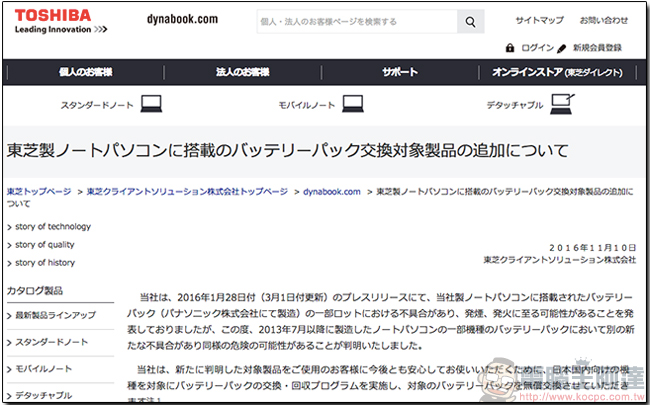650x405 pixels.
Task: Select モバイルノート category at top
Action: point(307,105)
